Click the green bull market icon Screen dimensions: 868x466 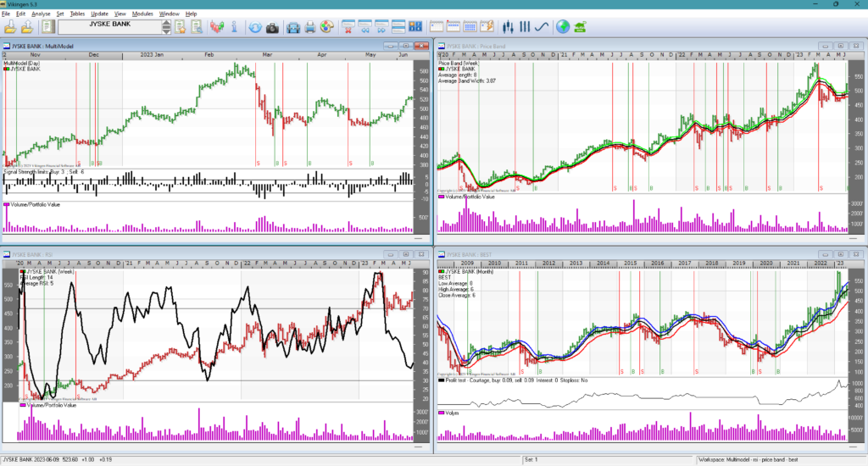[x=580, y=26]
